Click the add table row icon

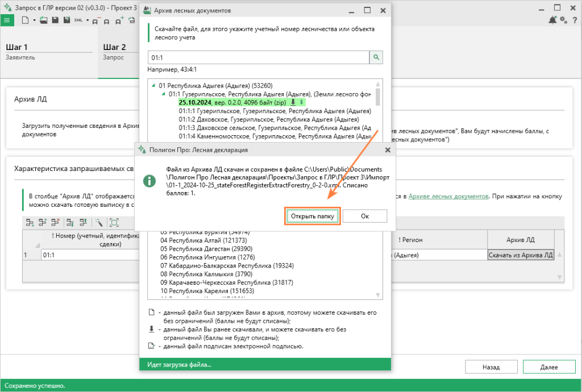coord(28,223)
